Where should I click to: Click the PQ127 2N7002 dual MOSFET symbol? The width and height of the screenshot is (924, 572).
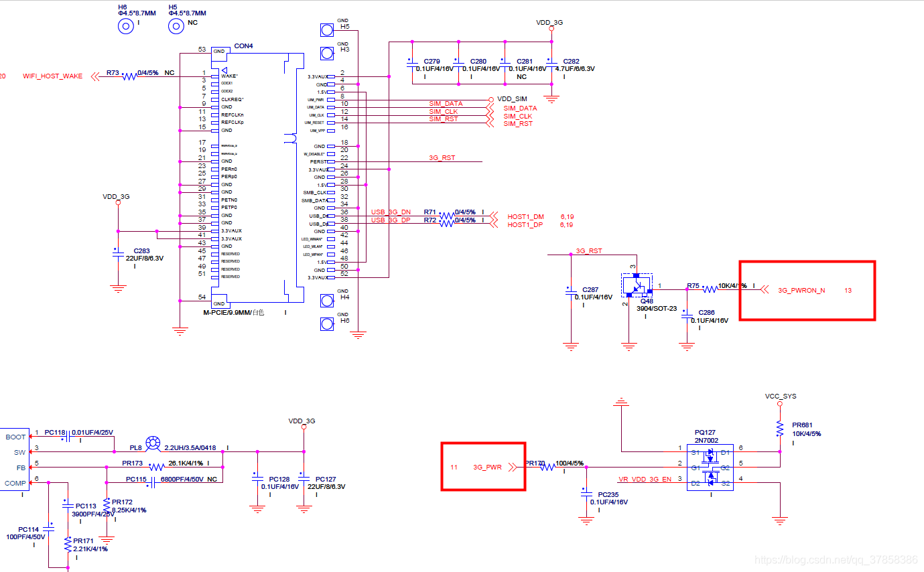coord(710,468)
